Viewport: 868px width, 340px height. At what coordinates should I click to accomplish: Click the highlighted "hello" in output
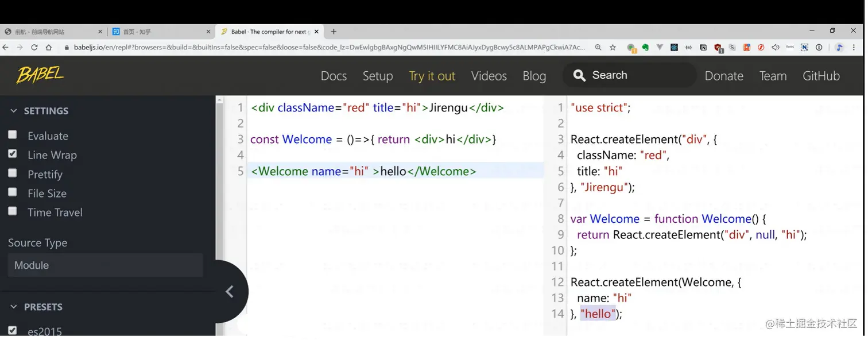598,314
